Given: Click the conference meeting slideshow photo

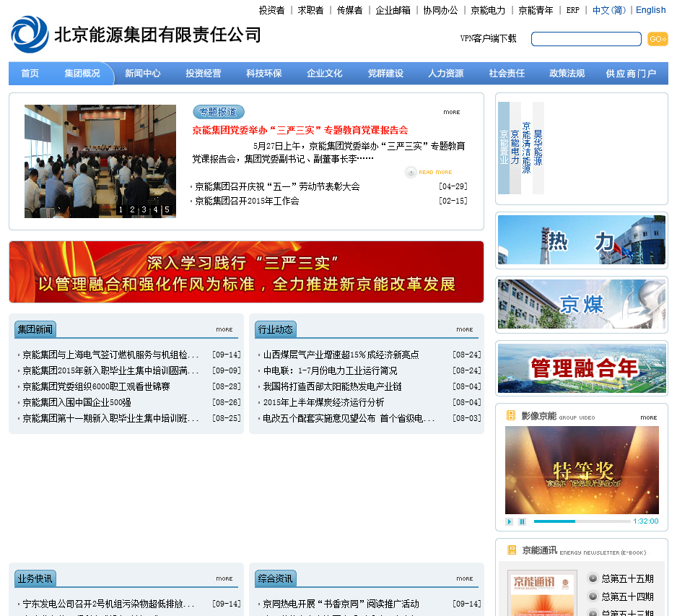Looking at the screenshot, I should [x=100, y=161].
